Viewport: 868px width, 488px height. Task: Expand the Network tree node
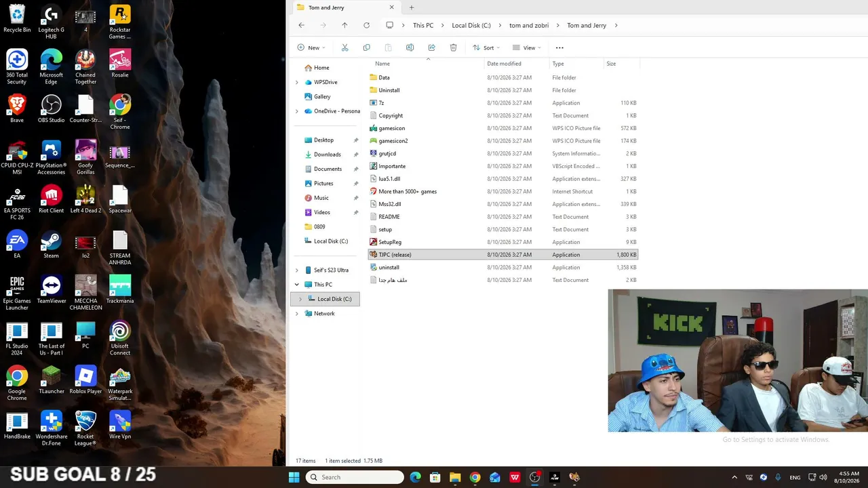296,313
